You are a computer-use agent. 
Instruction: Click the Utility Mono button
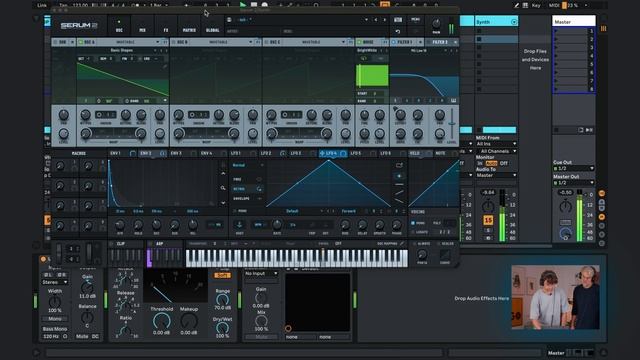(x=55, y=319)
